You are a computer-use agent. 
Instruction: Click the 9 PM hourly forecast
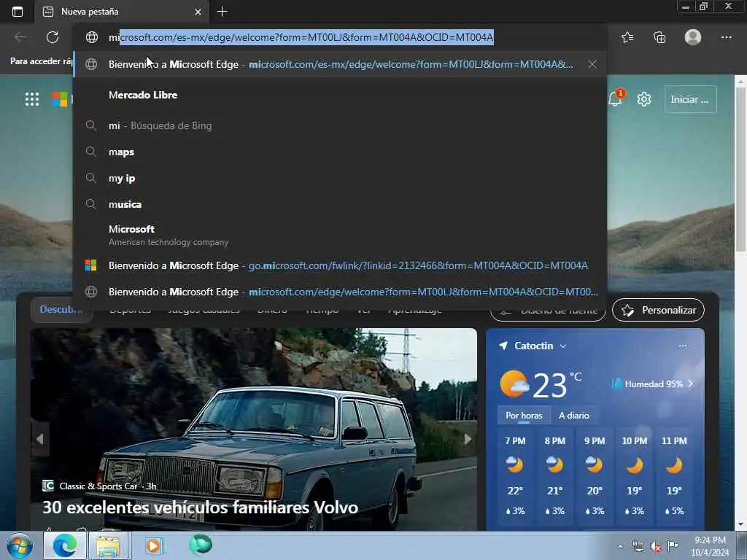(x=595, y=475)
